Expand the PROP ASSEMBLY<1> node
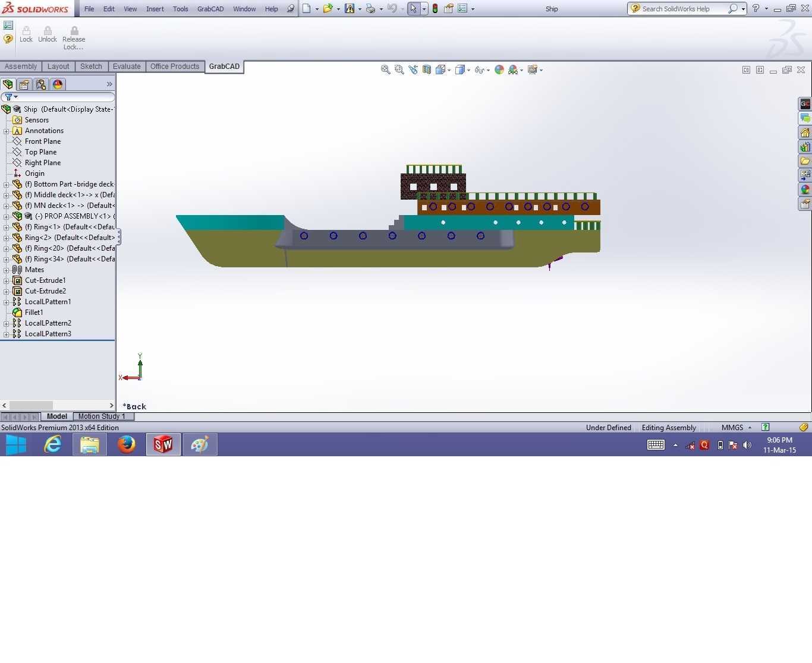The height and width of the screenshot is (663, 812). pos(7,216)
